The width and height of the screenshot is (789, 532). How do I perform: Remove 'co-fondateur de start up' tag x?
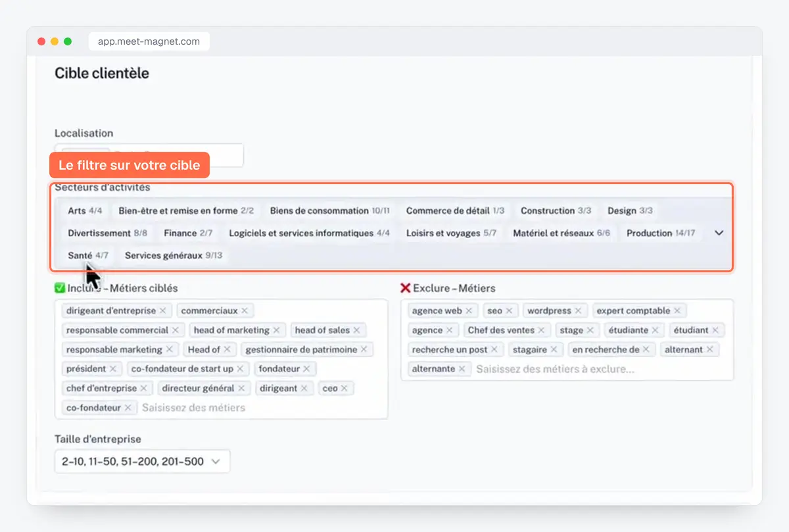click(x=240, y=369)
